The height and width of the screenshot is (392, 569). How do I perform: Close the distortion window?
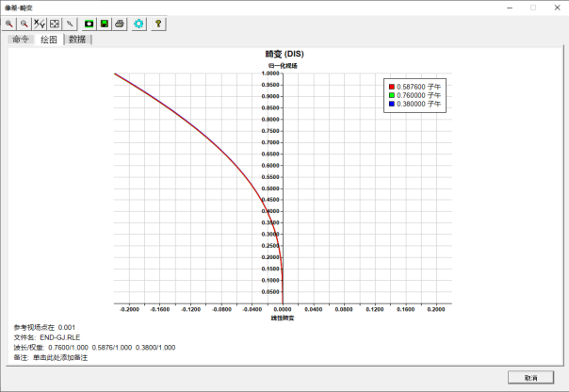click(x=558, y=8)
